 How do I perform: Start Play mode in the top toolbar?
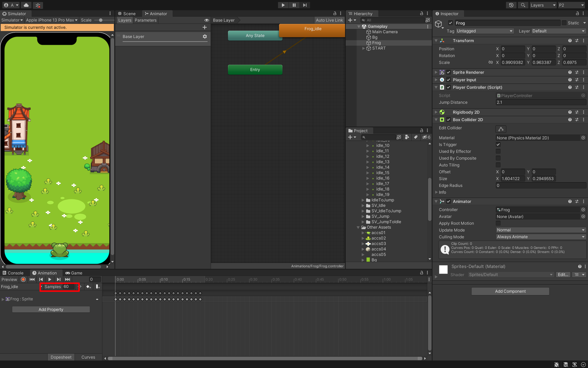click(x=283, y=5)
